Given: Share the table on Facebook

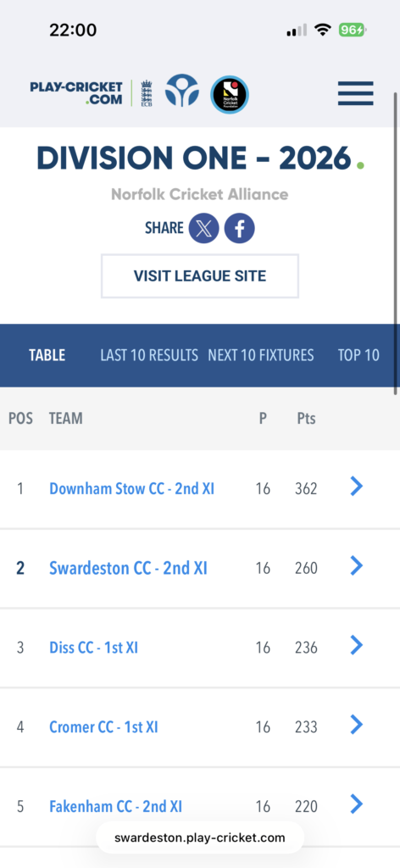Looking at the screenshot, I should pyautogui.click(x=239, y=228).
